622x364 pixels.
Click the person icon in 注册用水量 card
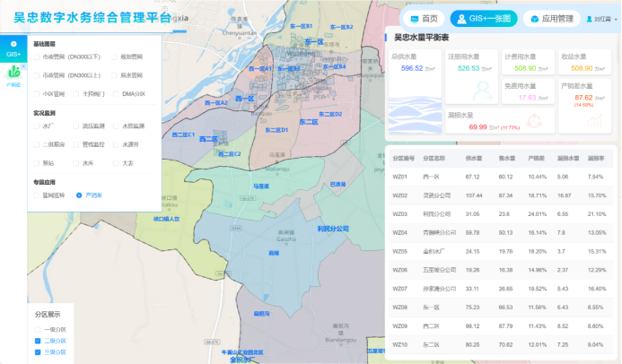(x=483, y=89)
